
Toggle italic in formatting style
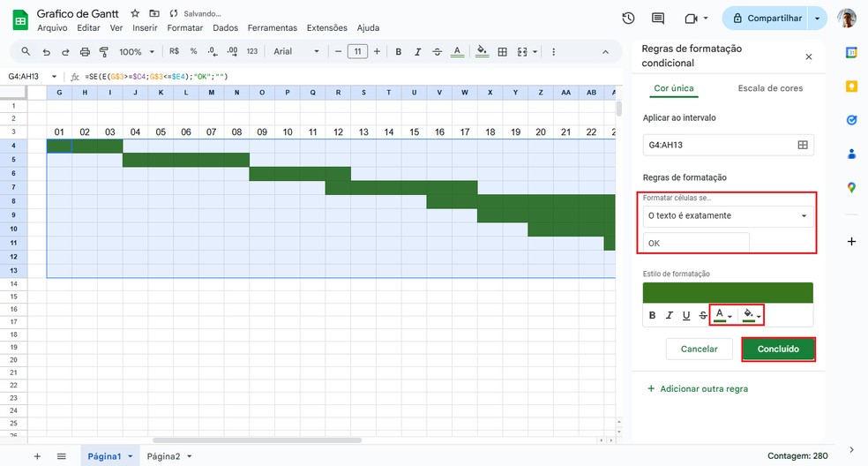pyautogui.click(x=670, y=315)
